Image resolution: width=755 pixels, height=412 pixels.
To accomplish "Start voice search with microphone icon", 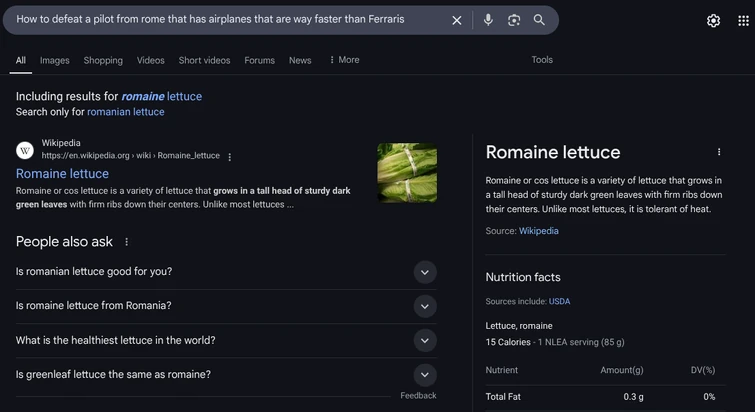I will click(488, 20).
